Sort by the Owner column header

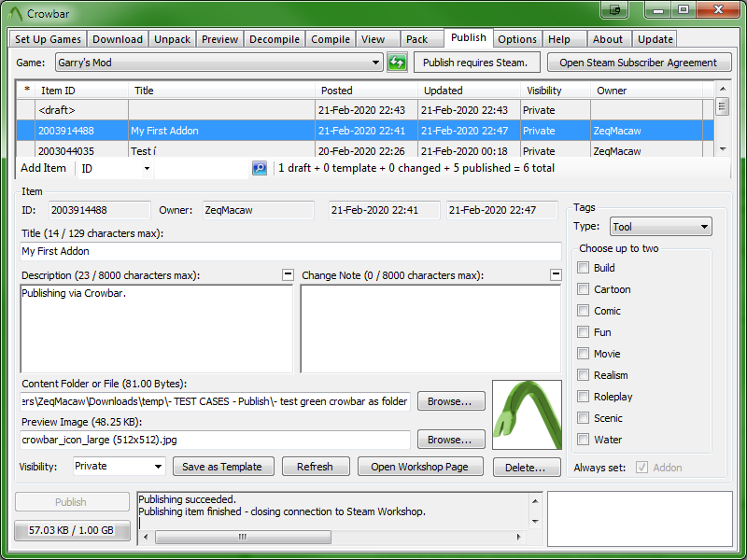[646, 90]
